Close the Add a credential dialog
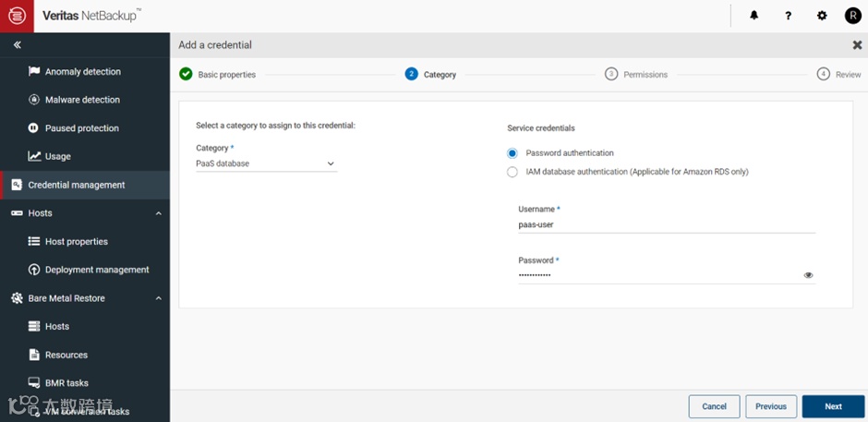The height and width of the screenshot is (422, 868). point(857,44)
